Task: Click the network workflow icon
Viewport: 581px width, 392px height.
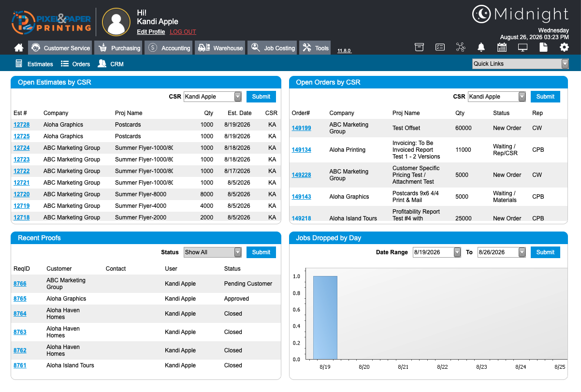Action: 460,47
